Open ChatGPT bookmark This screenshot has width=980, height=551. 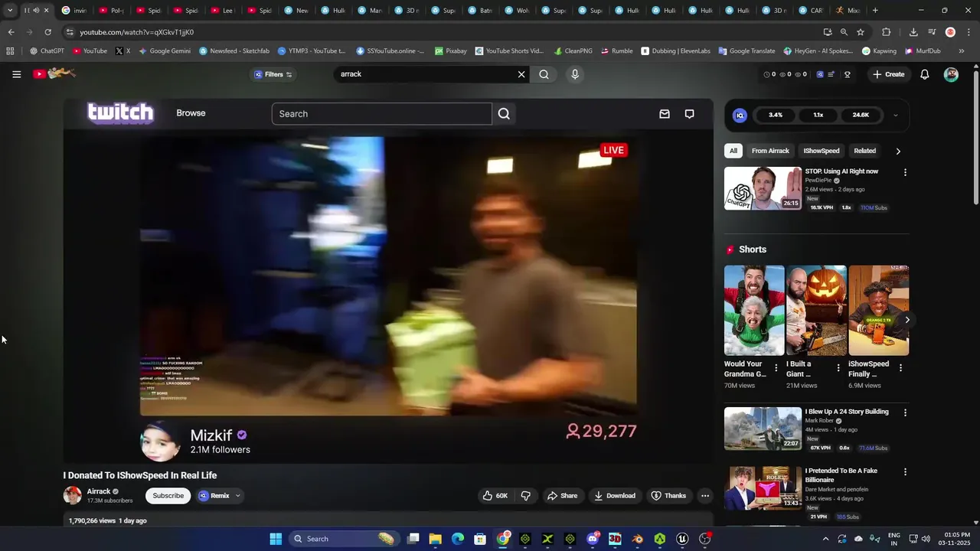click(x=47, y=51)
